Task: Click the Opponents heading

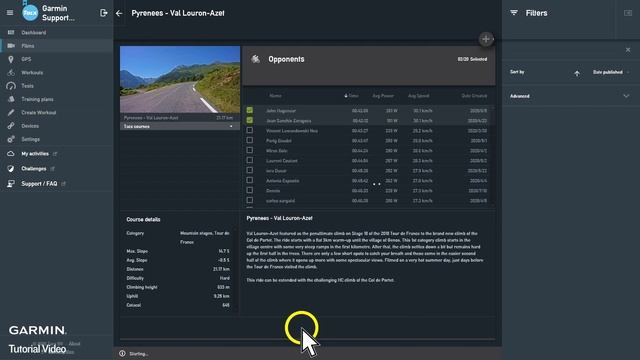Action: (286, 59)
